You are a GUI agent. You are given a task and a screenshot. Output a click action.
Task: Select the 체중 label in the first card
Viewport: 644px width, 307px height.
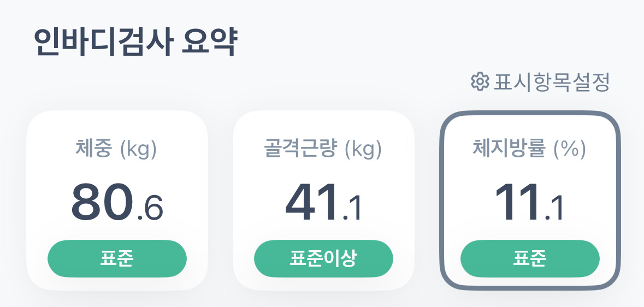coord(92,149)
